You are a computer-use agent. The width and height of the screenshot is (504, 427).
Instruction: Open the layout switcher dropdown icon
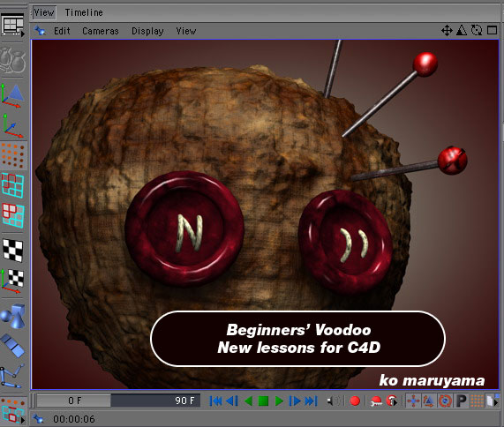click(13, 25)
